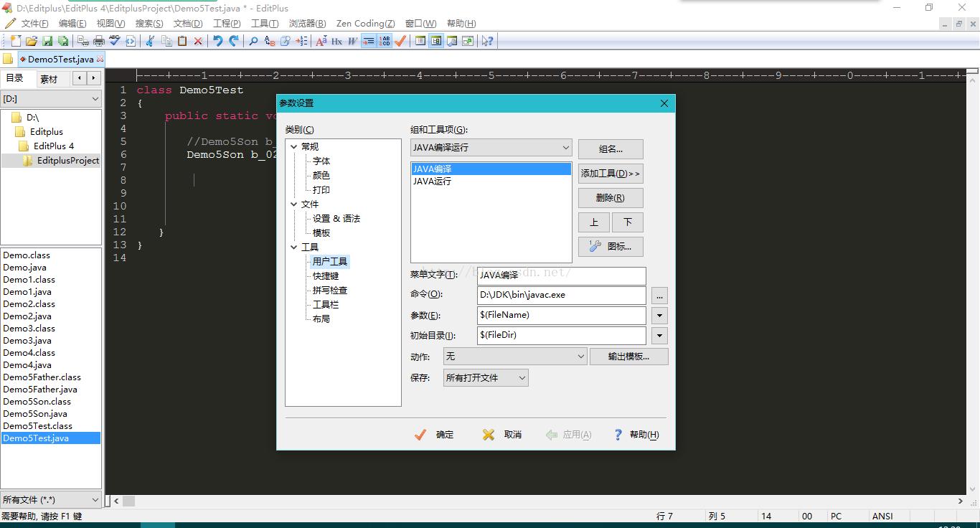Click the Font settings icon

click(321, 41)
